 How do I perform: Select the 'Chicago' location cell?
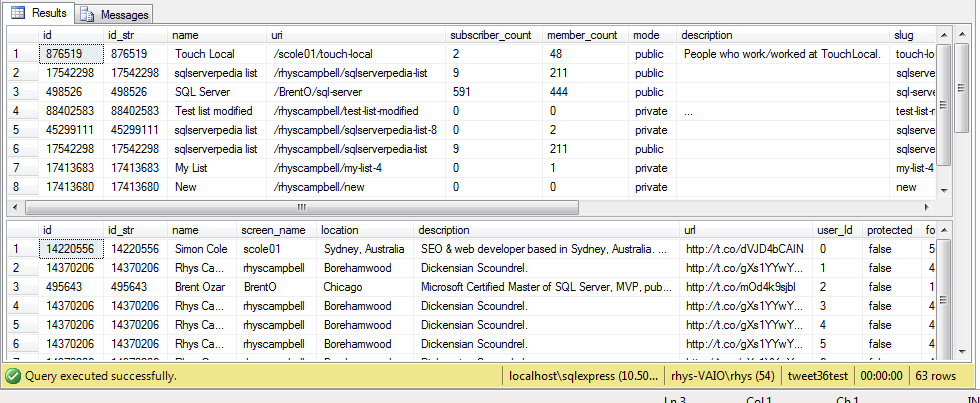(x=365, y=287)
